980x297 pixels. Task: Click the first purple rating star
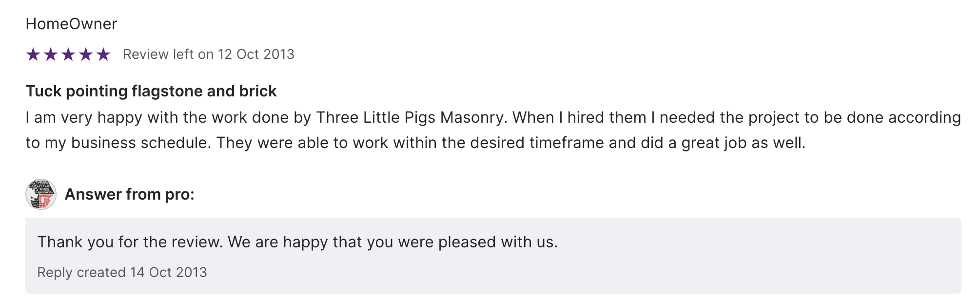pos(33,55)
